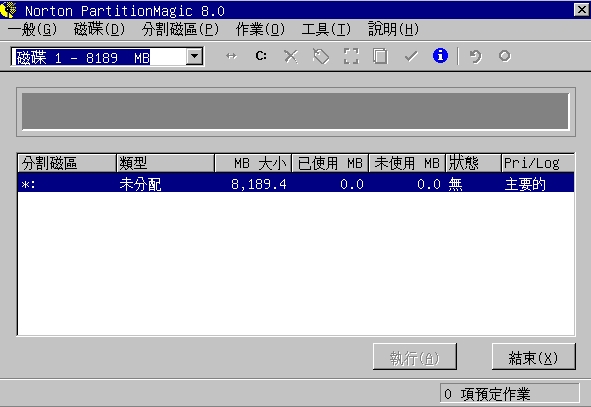Viewport: 591px width, 407px height.
Task: Select the 未分配 8,189.4 partition row
Action: point(296,184)
